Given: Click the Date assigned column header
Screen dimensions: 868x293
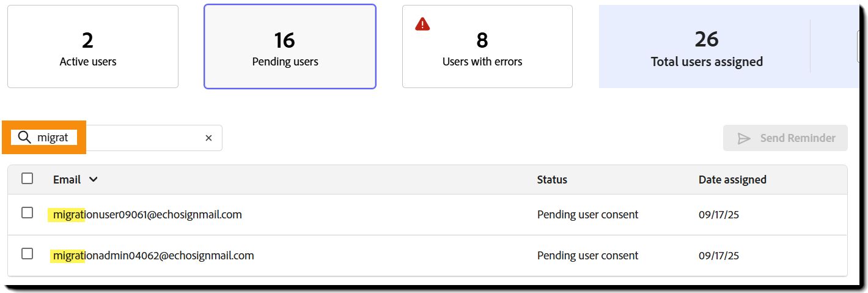Looking at the screenshot, I should (732, 180).
